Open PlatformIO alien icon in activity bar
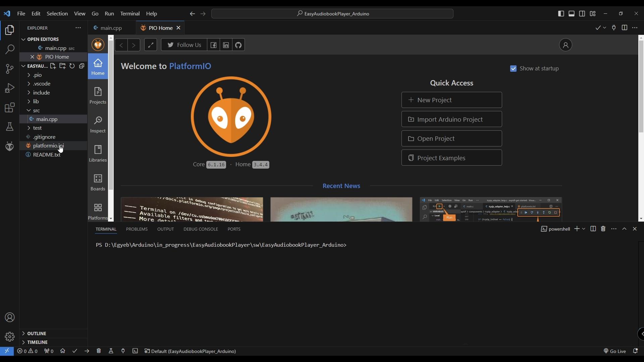 coord(10,146)
